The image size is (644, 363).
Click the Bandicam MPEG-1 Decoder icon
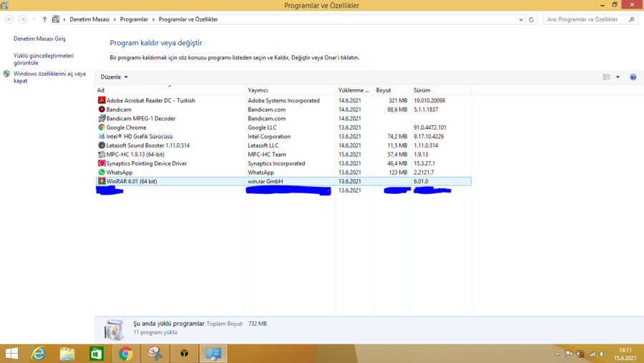(x=102, y=118)
